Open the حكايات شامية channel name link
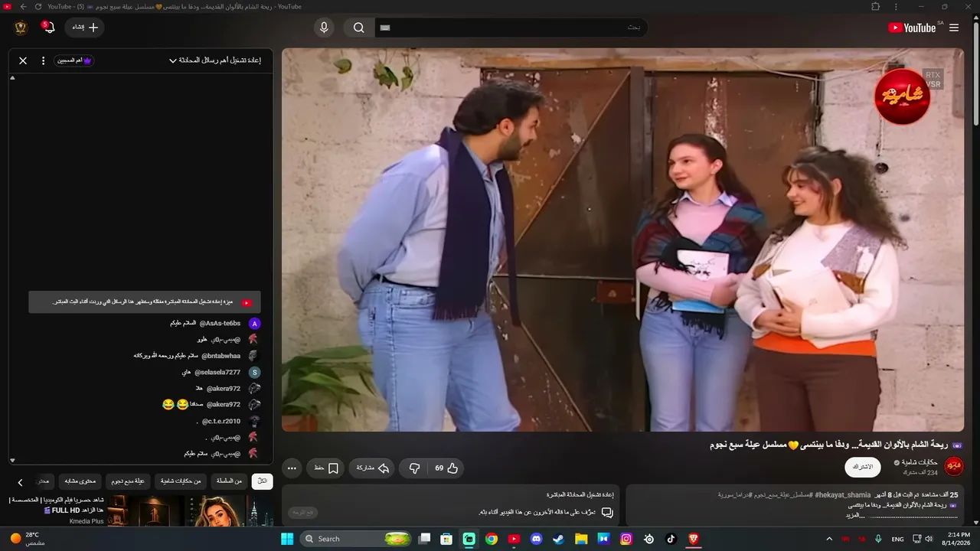Viewport: 980px width, 551px height. 920,462
